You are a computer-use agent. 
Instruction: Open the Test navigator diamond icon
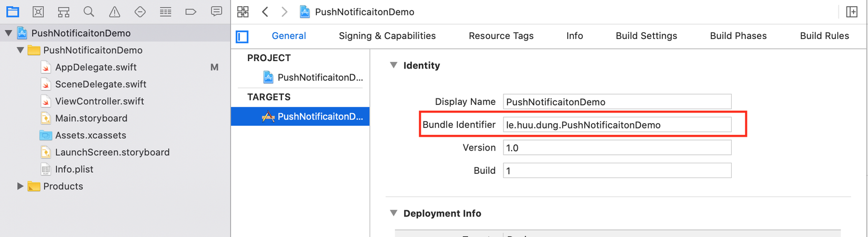point(140,12)
